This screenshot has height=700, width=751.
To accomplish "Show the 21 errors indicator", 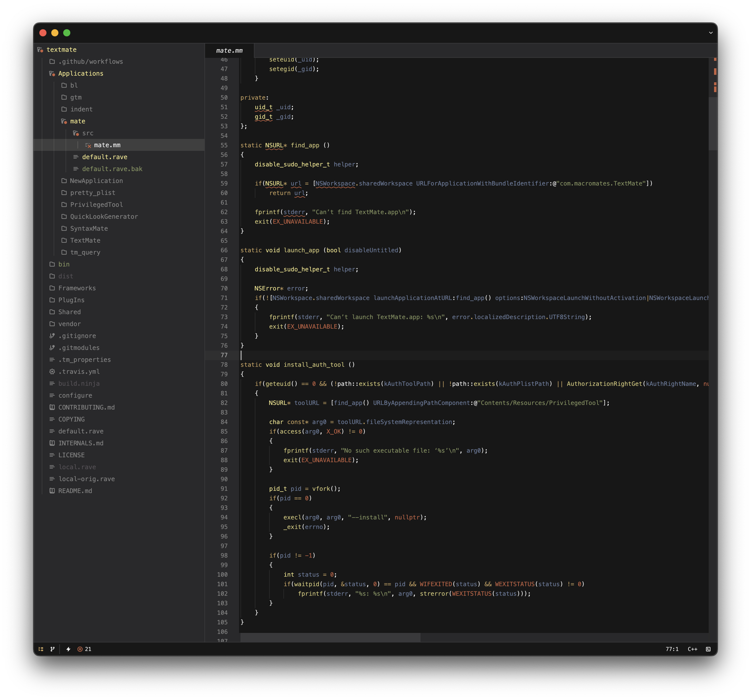I will [x=84, y=649].
